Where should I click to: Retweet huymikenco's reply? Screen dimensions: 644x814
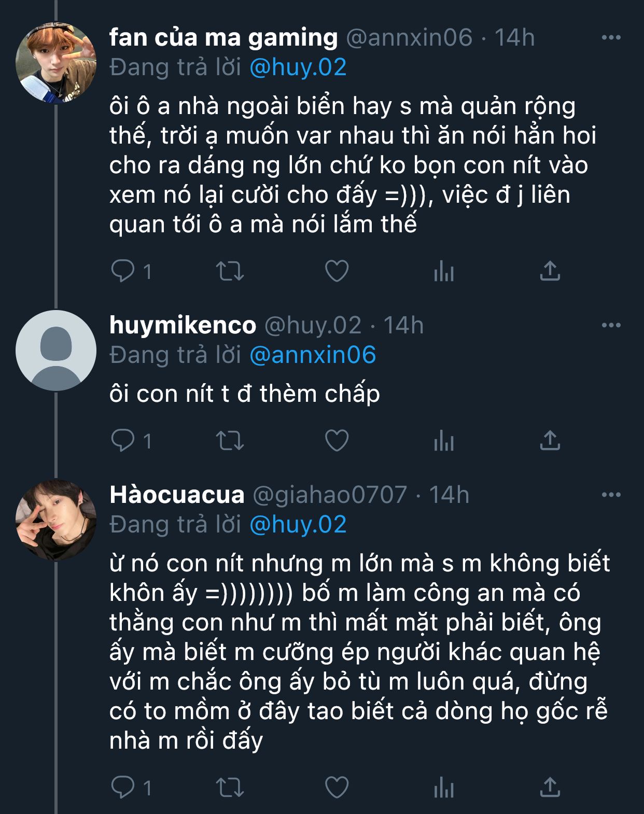[230, 441]
